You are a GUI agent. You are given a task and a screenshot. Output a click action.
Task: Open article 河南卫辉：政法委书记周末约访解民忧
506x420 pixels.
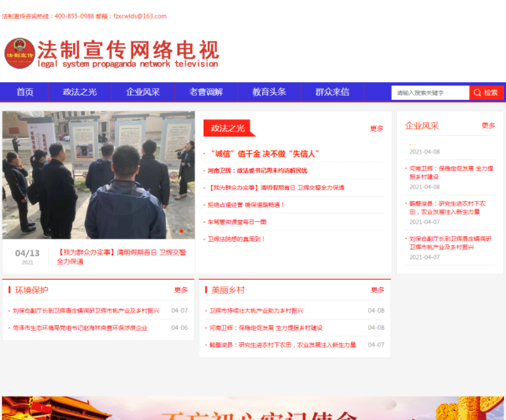257,171
